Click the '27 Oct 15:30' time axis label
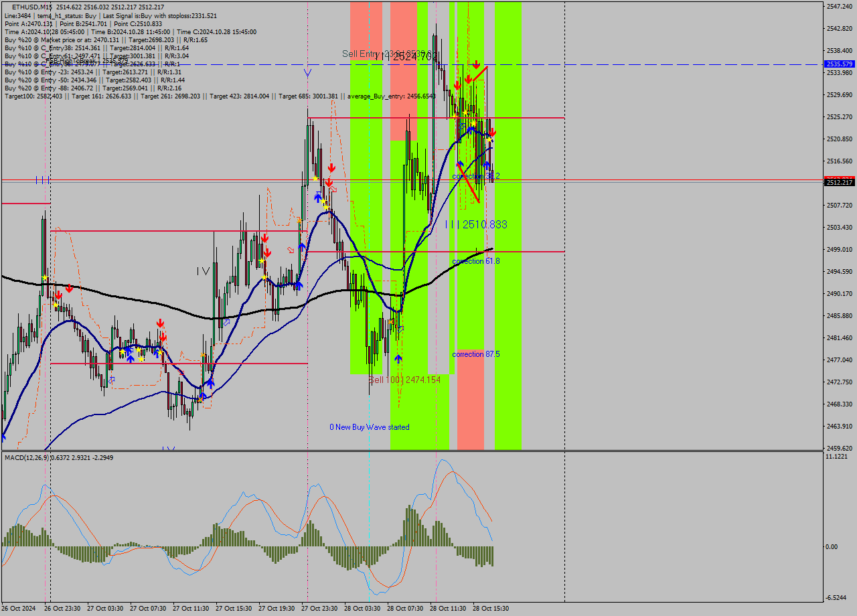Viewport: 857px width, 616px height. point(234,609)
